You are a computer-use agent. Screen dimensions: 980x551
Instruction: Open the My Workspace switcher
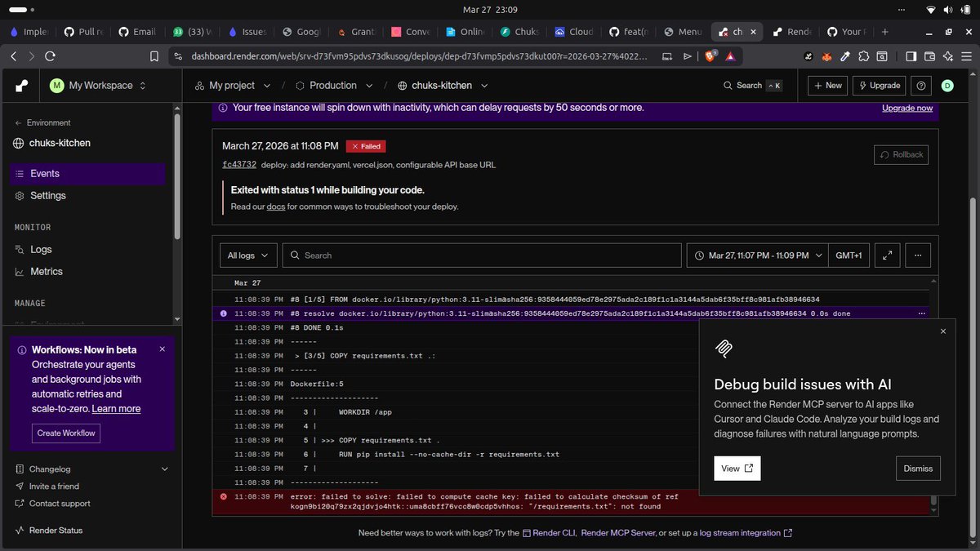coord(98,85)
